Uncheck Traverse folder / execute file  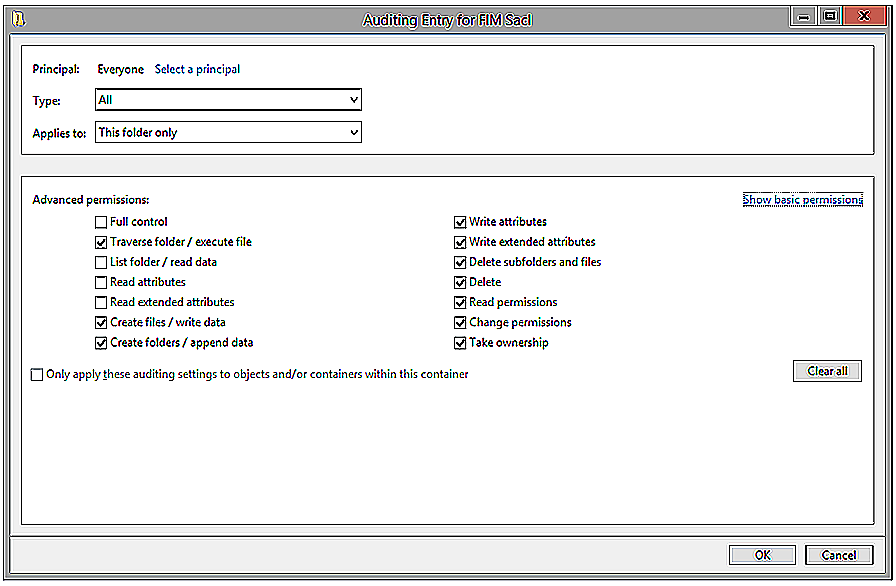101,242
